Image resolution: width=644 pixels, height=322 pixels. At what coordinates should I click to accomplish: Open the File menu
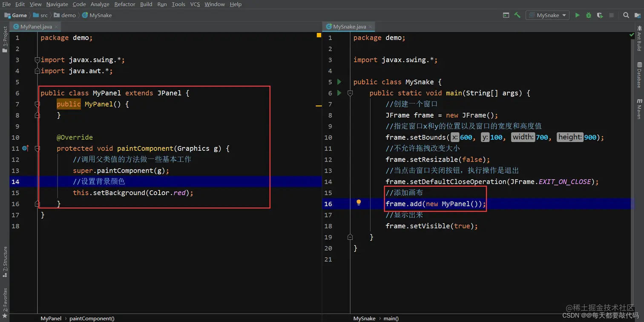[x=6, y=4]
